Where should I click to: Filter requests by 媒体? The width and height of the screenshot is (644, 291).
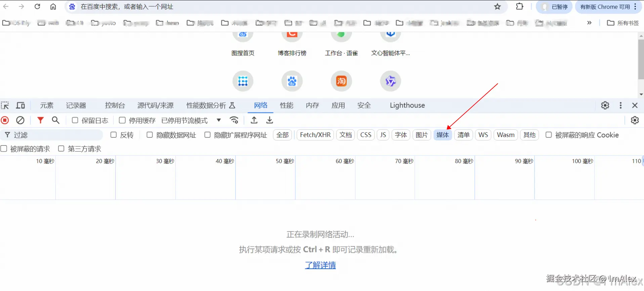pyautogui.click(x=443, y=135)
